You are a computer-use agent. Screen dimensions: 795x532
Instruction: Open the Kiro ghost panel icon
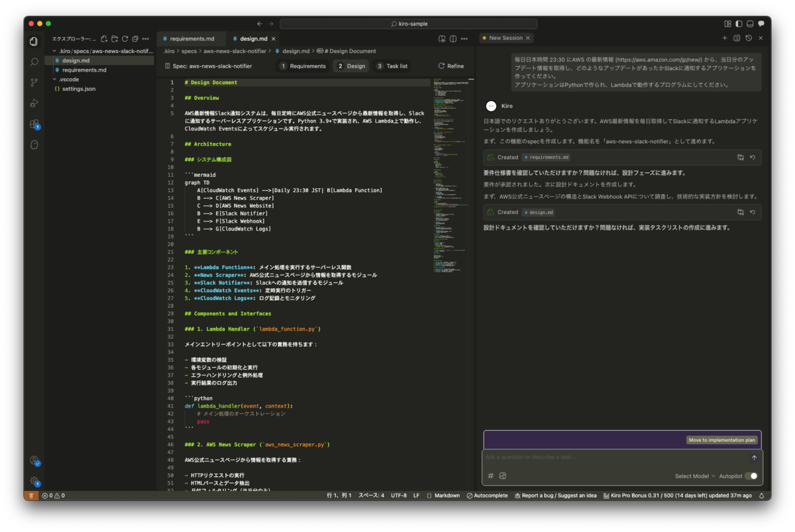[x=34, y=144]
